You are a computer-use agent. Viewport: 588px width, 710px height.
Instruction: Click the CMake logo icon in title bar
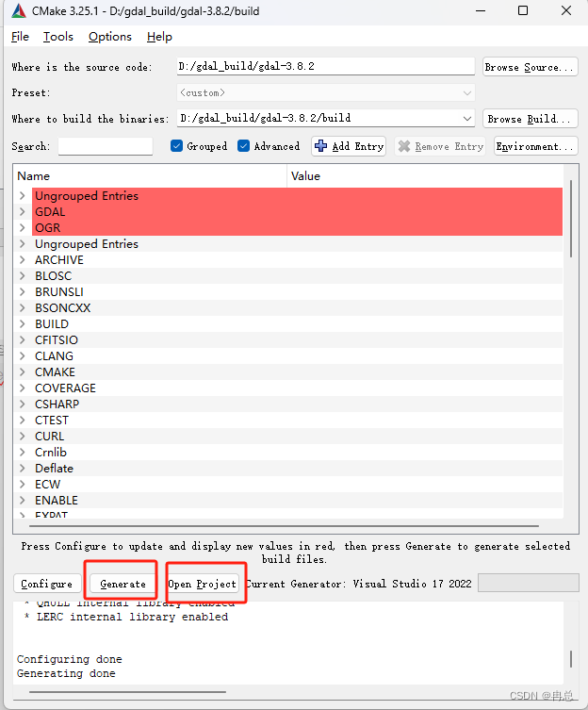(x=19, y=11)
